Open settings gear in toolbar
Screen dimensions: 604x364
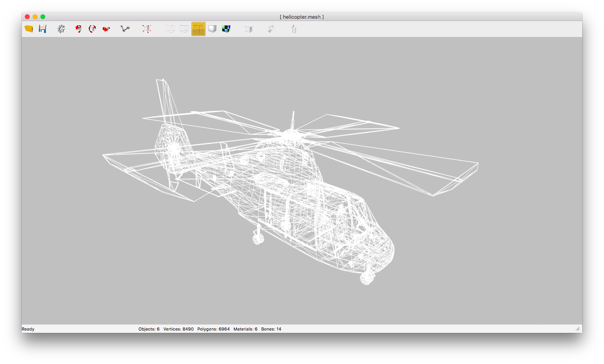pos(61,29)
